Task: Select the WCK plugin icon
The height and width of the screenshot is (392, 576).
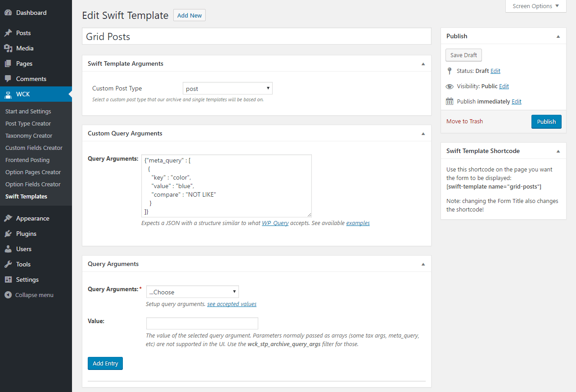Action: (x=9, y=94)
